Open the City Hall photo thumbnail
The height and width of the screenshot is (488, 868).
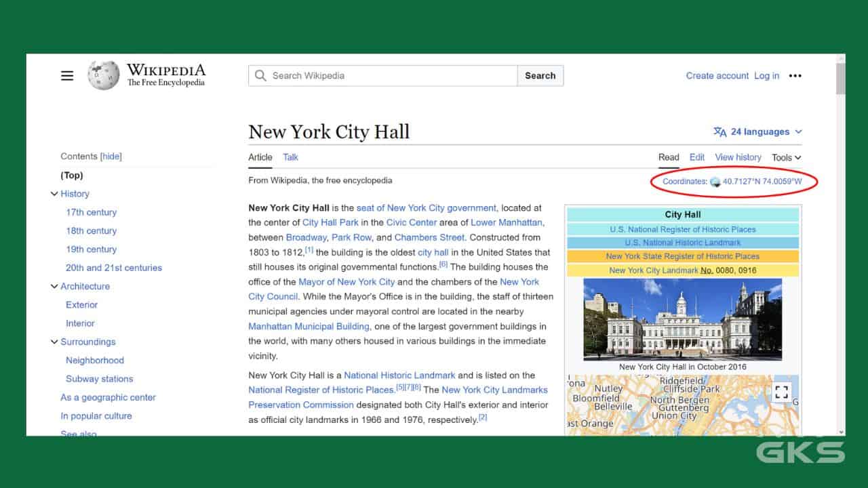[x=682, y=319]
